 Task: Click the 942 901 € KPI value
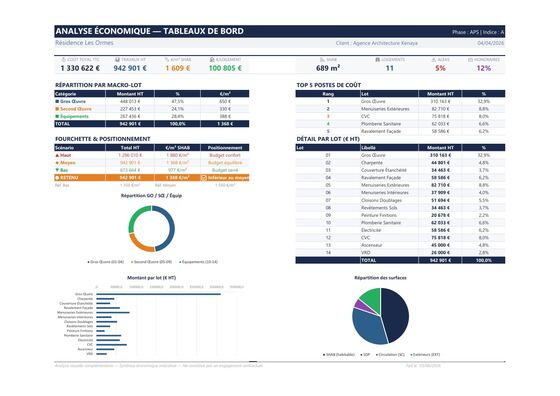tap(130, 68)
